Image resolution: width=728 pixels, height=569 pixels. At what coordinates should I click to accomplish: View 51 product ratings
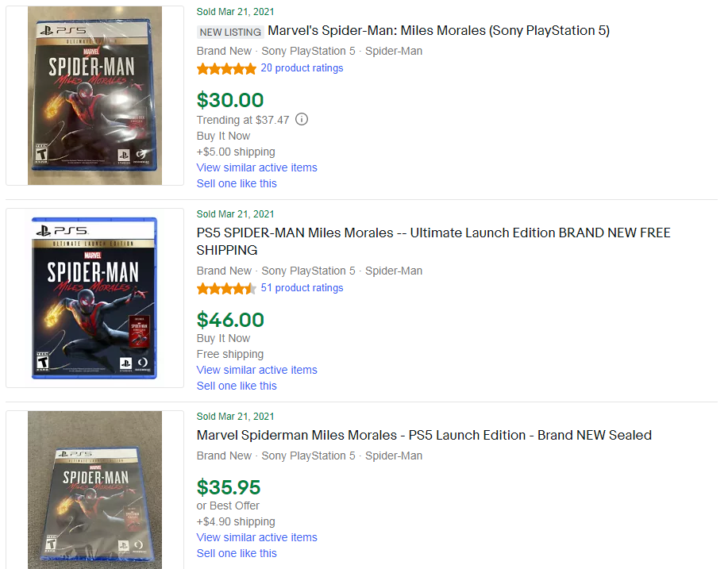(x=302, y=288)
